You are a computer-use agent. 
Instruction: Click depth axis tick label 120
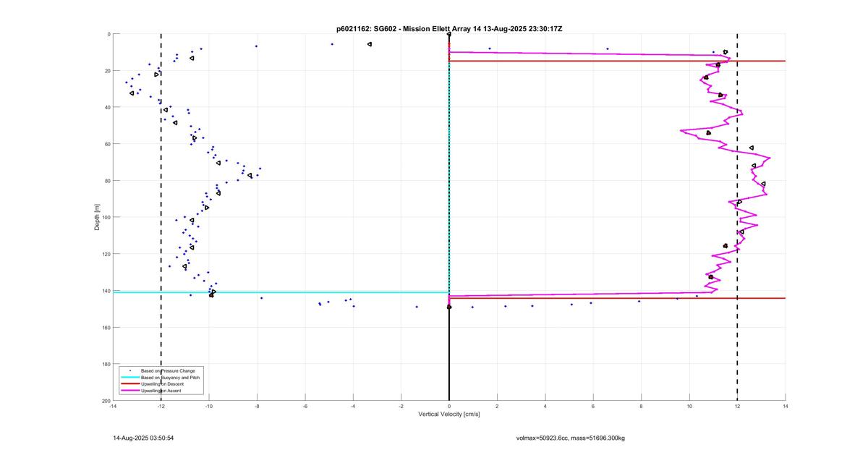point(105,254)
